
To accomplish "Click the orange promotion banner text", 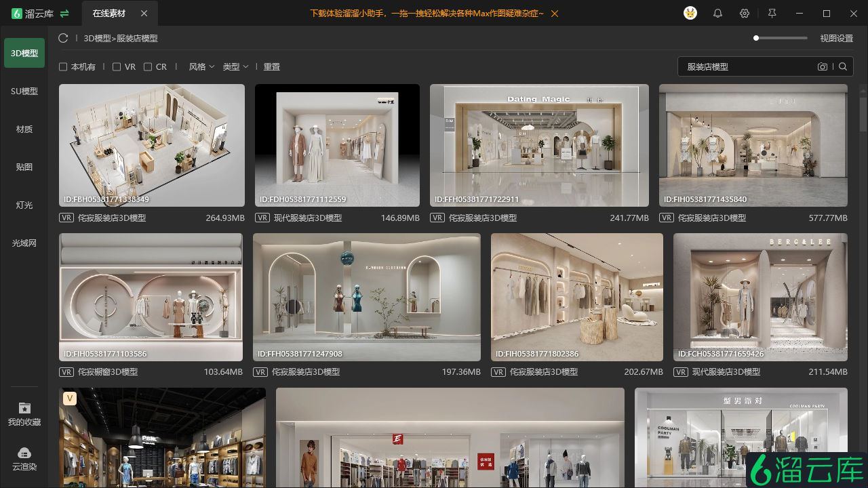I will tap(427, 14).
